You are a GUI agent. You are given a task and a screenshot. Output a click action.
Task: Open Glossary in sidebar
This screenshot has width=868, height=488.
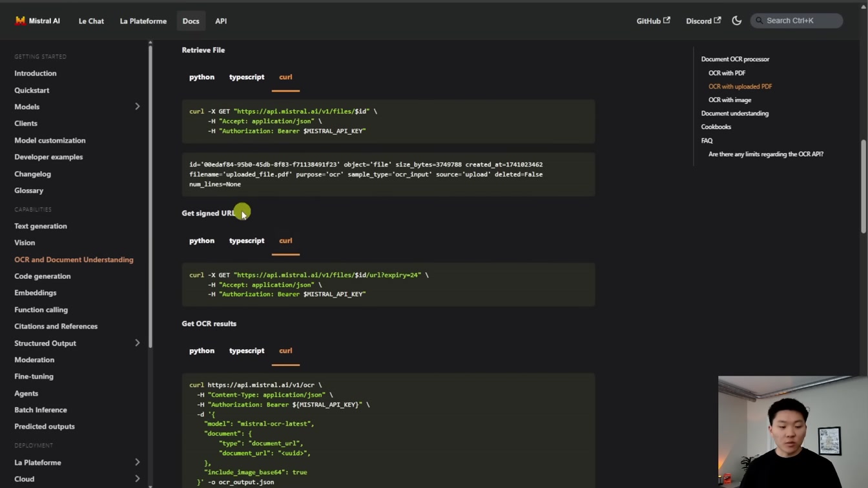(29, 190)
